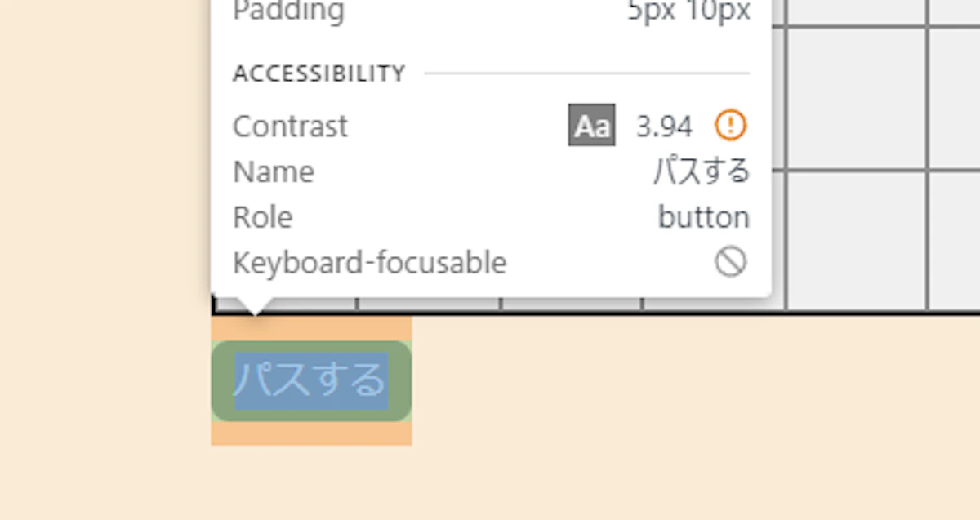Expand the Contrast value details
Viewport: 980px width, 520px height.
(x=663, y=125)
